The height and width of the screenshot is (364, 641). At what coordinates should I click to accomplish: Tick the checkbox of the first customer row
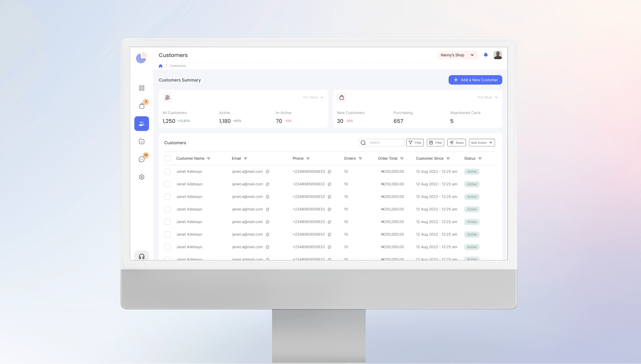[x=167, y=172]
